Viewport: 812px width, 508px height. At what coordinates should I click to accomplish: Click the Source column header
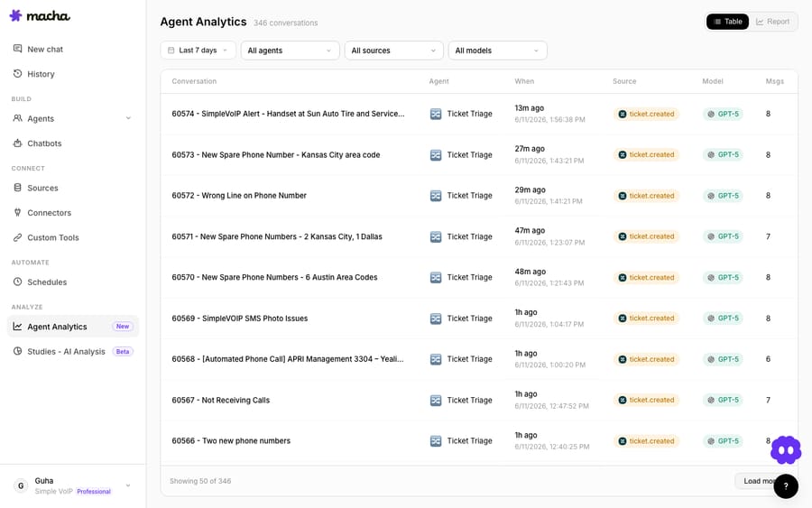pyautogui.click(x=624, y=81)
